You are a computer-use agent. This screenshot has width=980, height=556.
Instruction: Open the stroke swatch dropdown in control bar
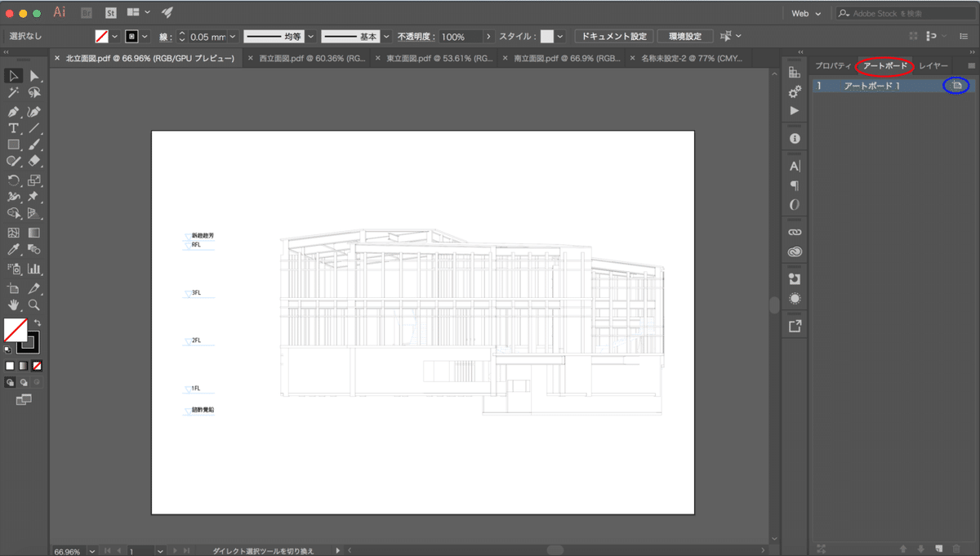[x=145, y=37]
